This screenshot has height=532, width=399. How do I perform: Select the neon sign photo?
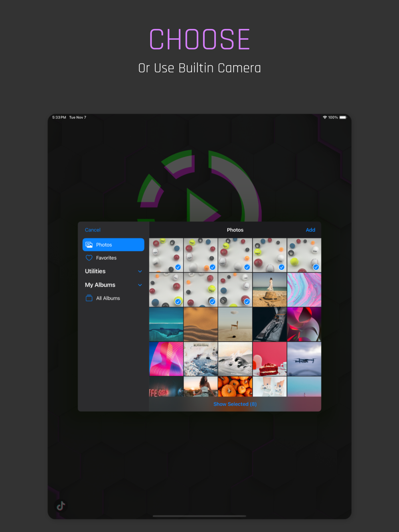point(166,386)
